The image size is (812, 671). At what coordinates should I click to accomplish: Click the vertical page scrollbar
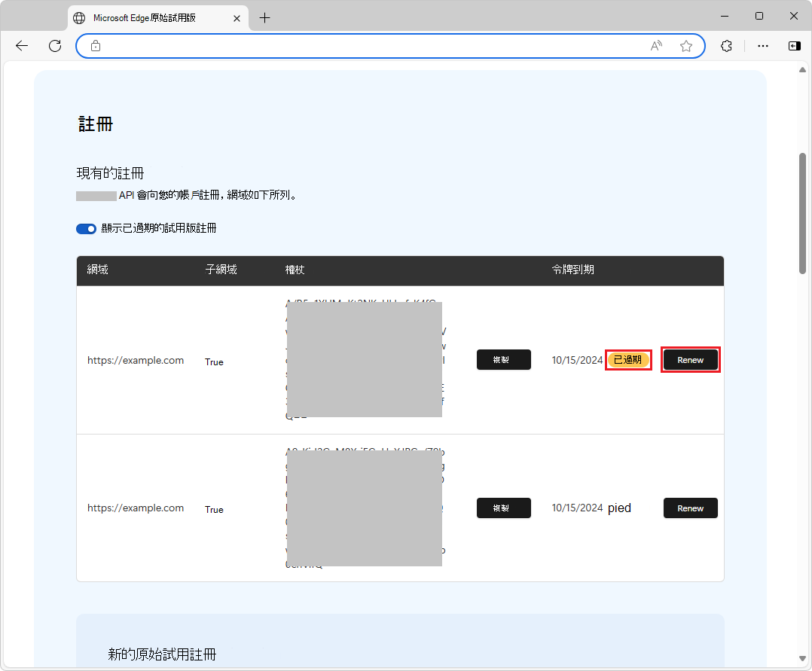(x=803, y=211)
